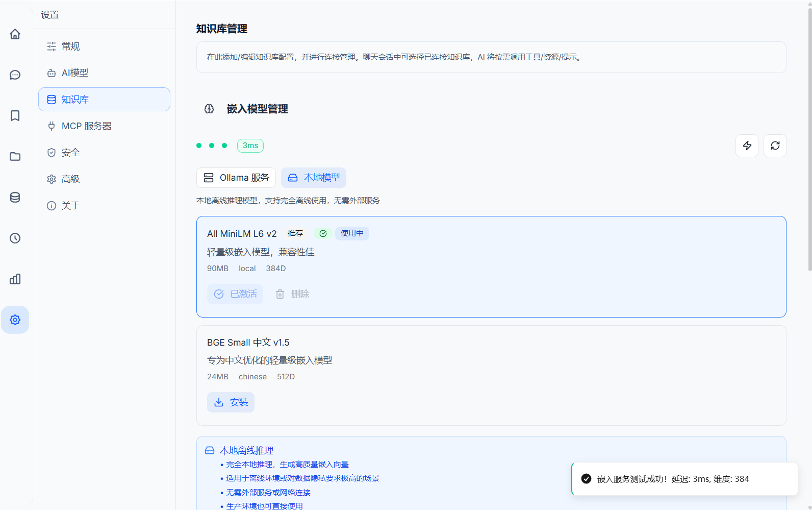
Task: Select the 本地模型 tab
Action: point(314,178)
